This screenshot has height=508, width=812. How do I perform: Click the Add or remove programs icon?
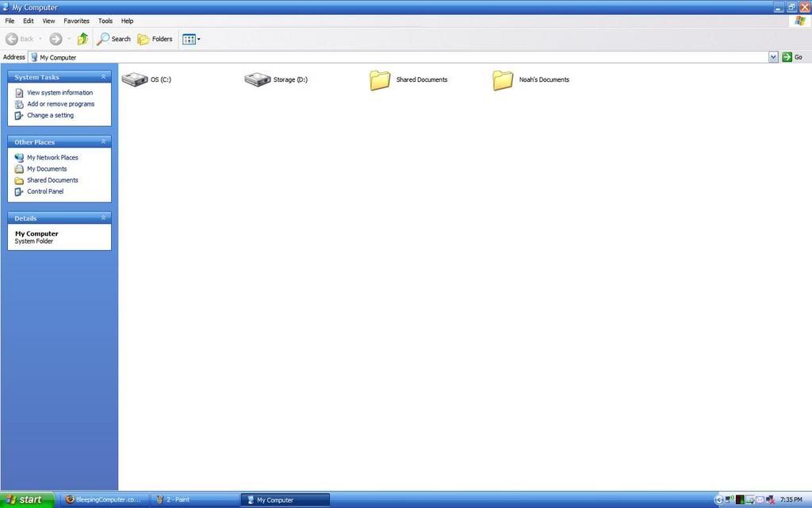[x=19, y=104]
